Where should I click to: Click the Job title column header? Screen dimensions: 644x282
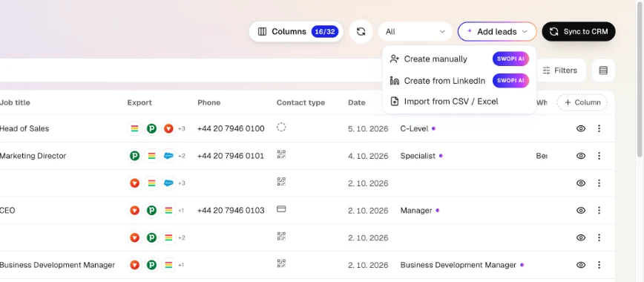pyautogui.click(x=15, y=102)
